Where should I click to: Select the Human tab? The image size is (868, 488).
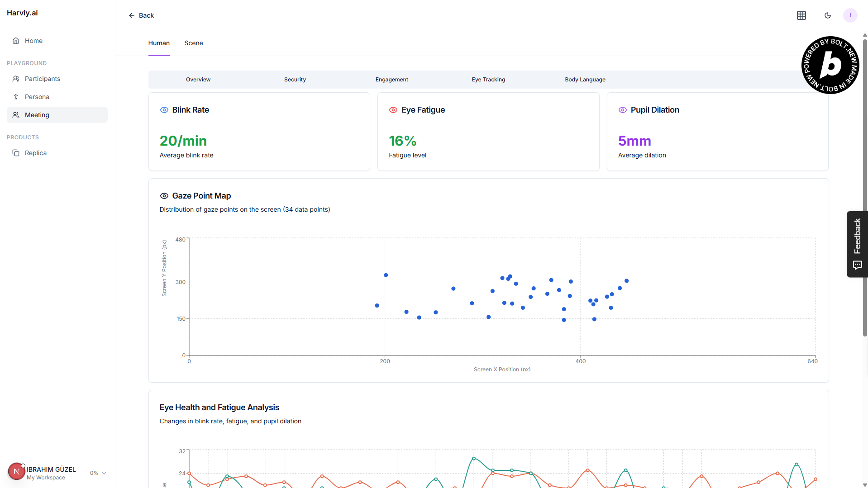(x=159, y=43)
